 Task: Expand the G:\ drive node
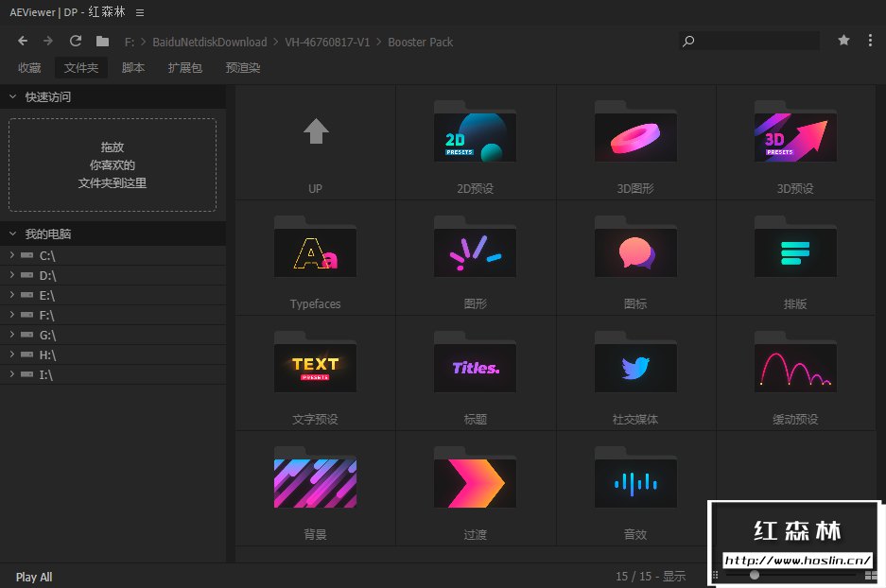[x=12, y=335]
